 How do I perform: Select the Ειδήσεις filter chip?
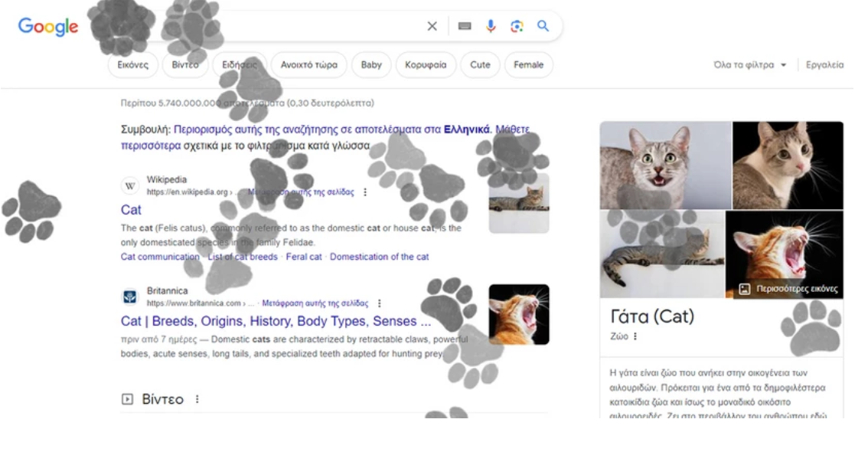[240, 65]
